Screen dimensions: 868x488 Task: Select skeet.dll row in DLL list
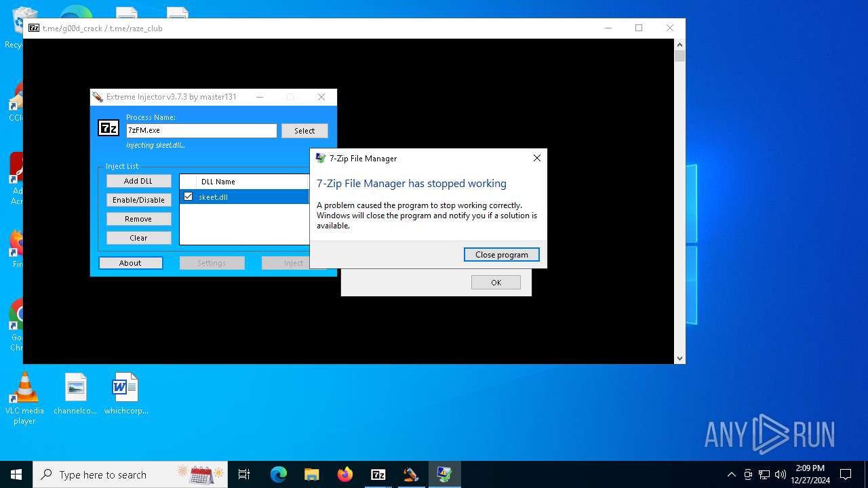(x=244, y=197)
